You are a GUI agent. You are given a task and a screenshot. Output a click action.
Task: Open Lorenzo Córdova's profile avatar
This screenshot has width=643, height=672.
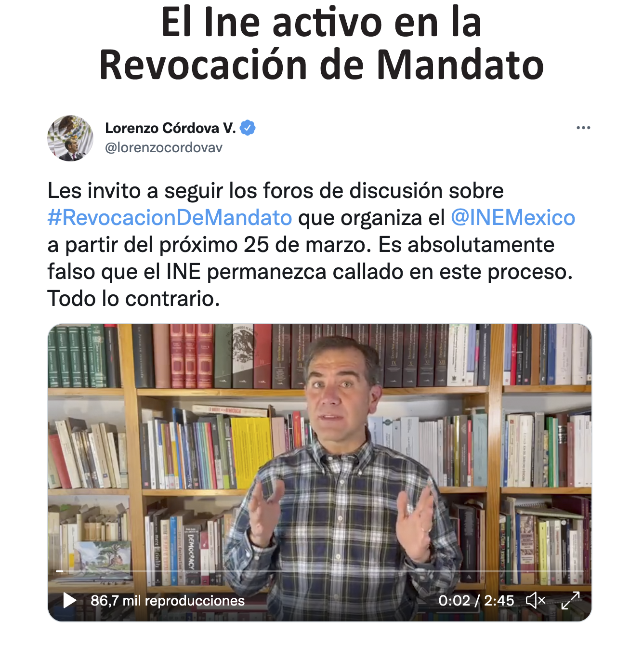70,138
